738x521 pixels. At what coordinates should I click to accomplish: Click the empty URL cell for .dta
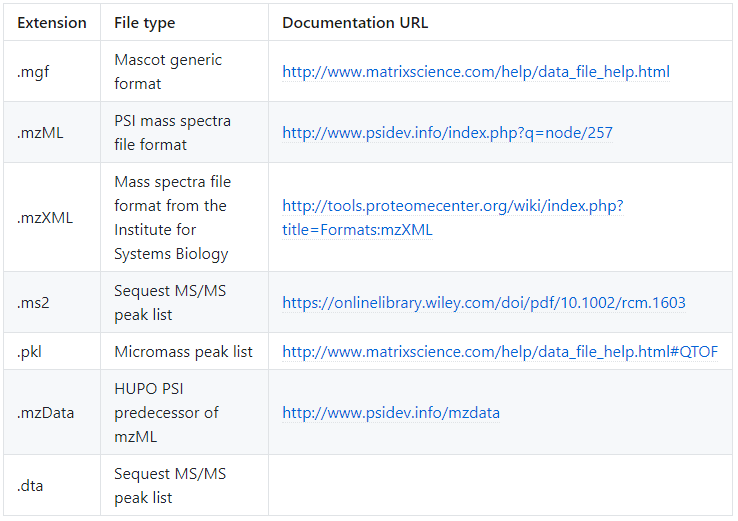pos(500,485)
